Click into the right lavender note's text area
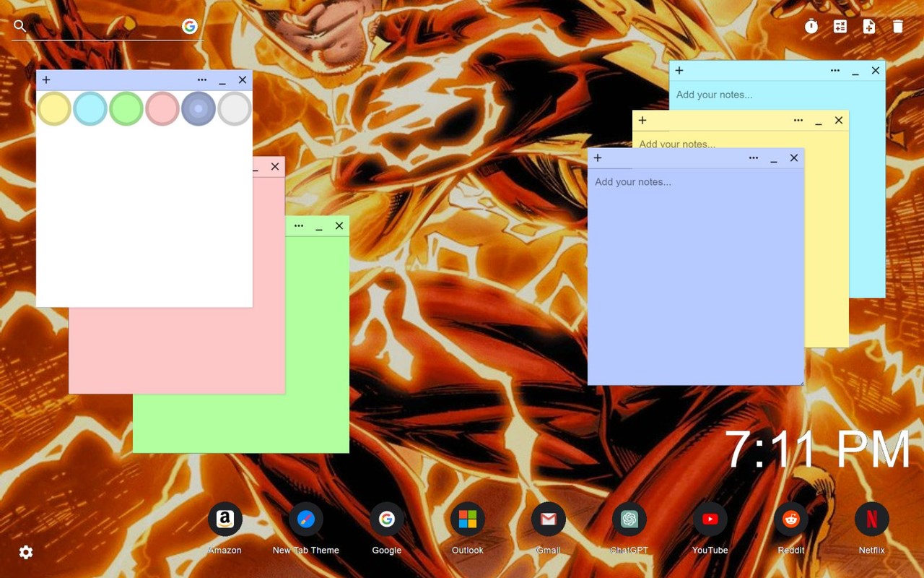This screenshot has height=578, width=924. 696,277
